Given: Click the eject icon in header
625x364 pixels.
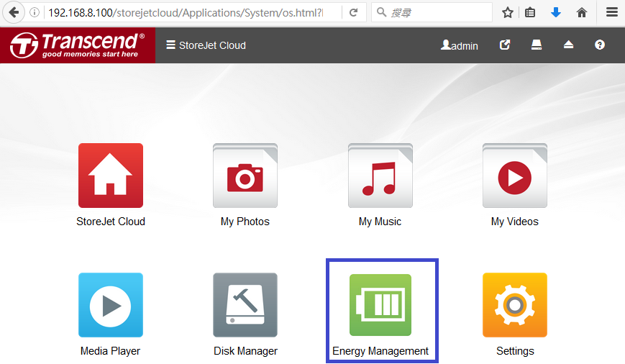Looking at the screenshot, I should click(x=568, y=45).
